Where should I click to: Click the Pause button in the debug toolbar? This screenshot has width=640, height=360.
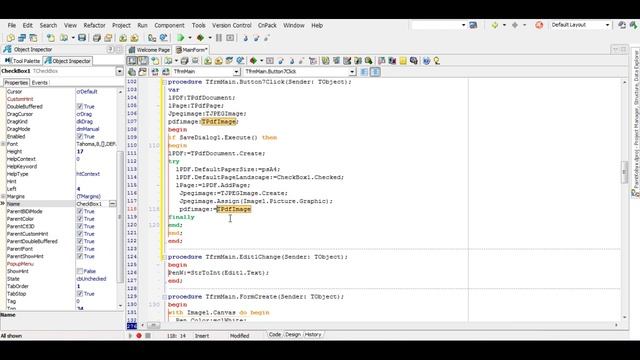219,38
